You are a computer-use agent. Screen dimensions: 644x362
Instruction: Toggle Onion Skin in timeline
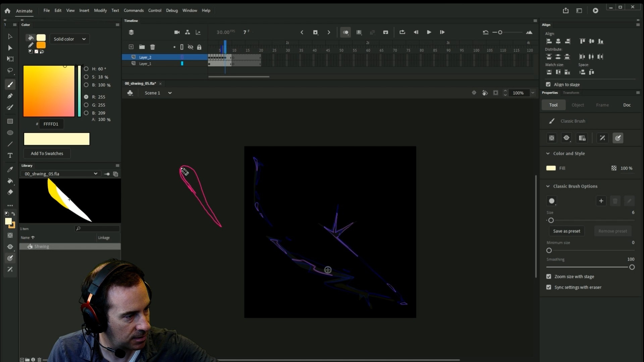pos(345,32)
